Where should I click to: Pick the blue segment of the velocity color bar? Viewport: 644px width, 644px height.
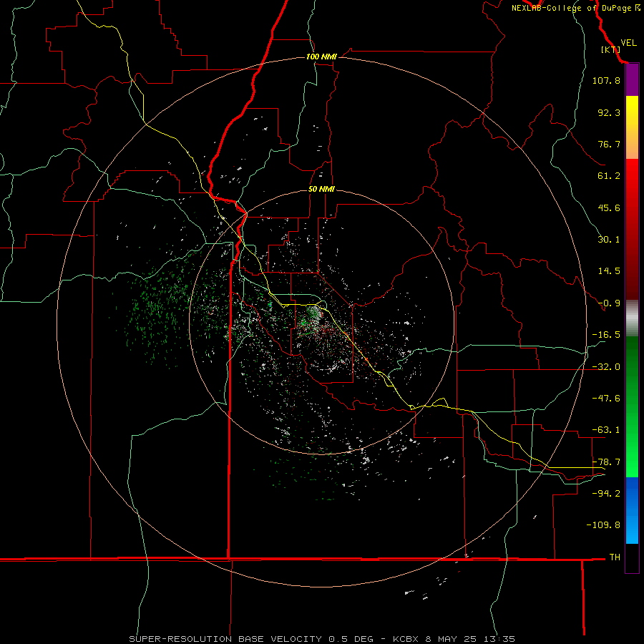pos(632,510)
